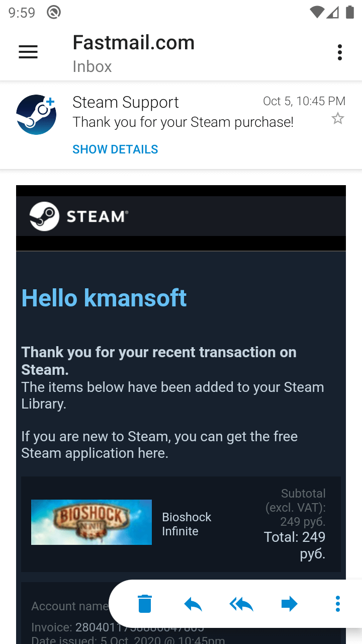Tap the sender name Steam Support
Image resolution: width=362 pixels, height=644 pixels.
click(x=126, y=102)
